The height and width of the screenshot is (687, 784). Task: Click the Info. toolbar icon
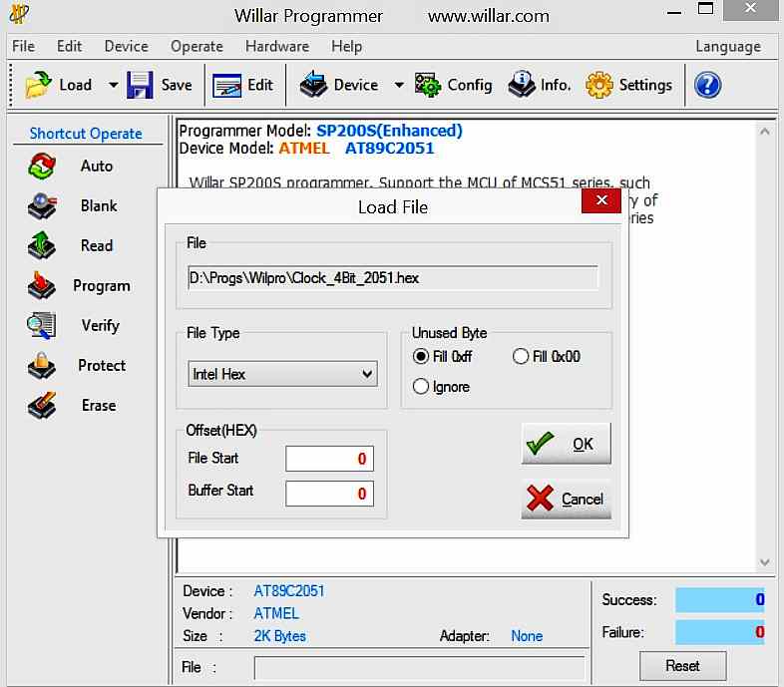(x=522, y=84)
